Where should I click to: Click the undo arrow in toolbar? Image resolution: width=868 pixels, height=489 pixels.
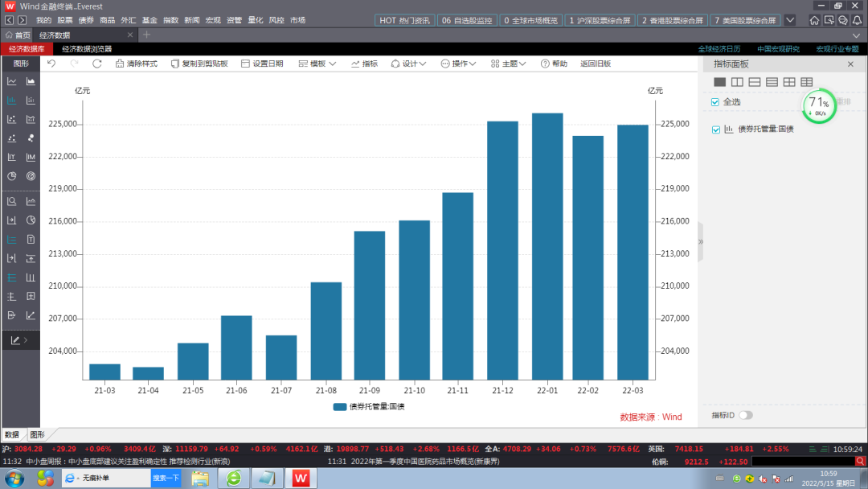pyautogui.click(x=51, y=64)
